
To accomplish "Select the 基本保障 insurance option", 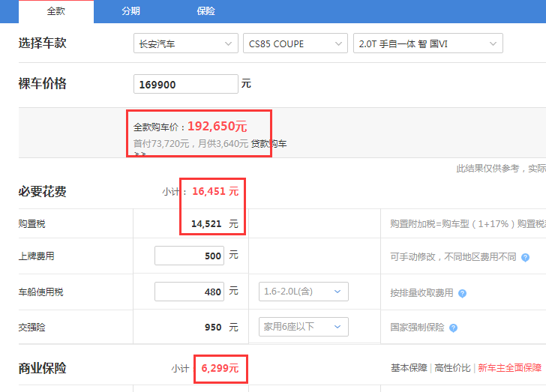I will 409,368.
